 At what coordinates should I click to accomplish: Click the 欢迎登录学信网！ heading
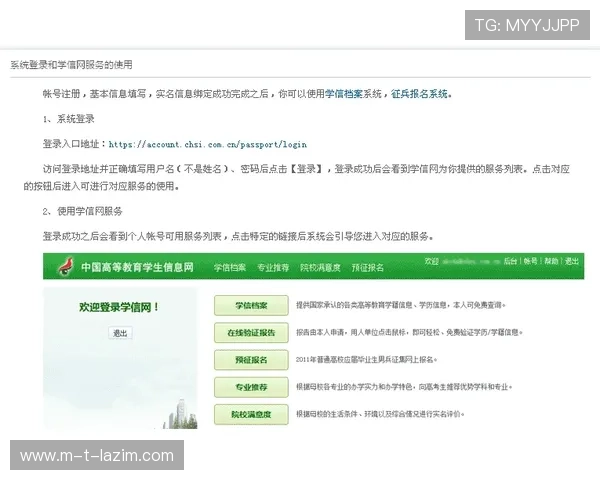(119, 307)
